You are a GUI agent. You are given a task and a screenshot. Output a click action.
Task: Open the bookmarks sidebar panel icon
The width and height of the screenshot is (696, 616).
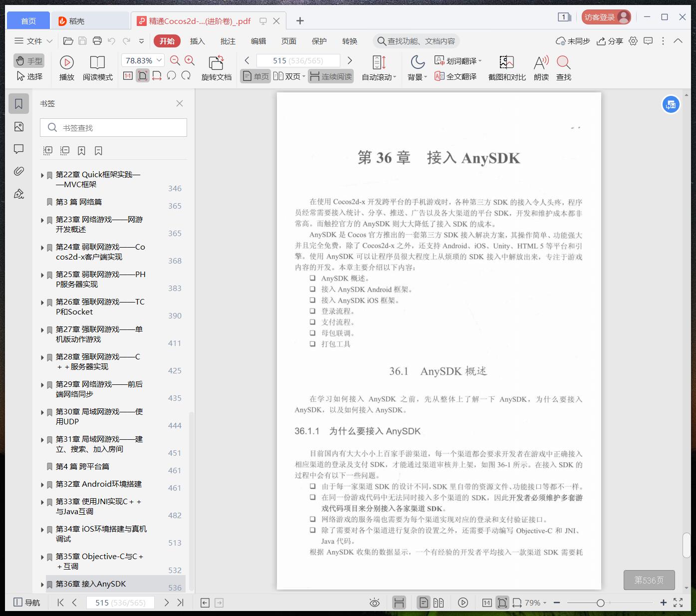point(19,103)
